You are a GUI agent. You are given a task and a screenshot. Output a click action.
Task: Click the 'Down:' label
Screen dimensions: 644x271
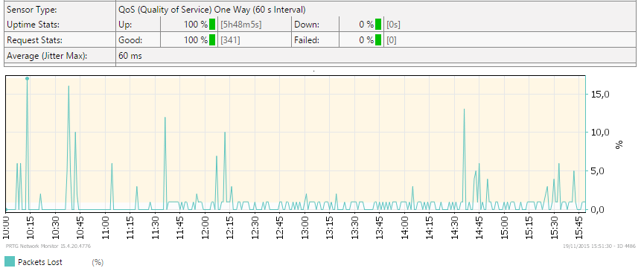[x=307, y=25]
